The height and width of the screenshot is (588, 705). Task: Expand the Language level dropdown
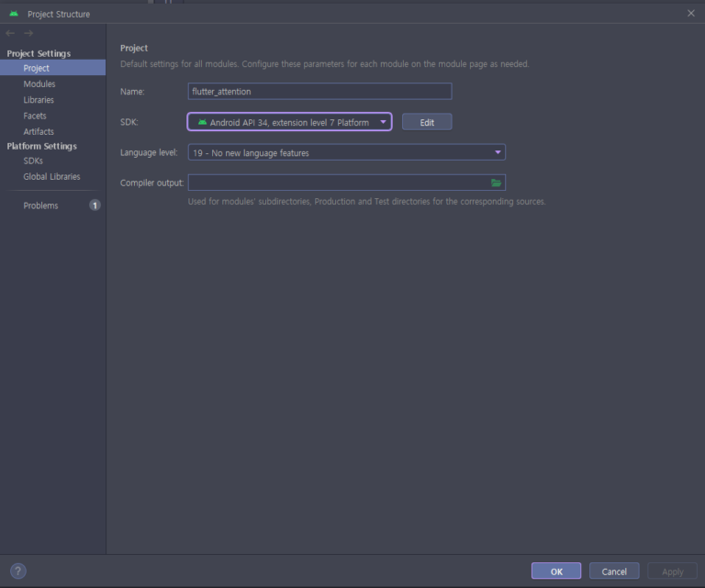(346, 152)
